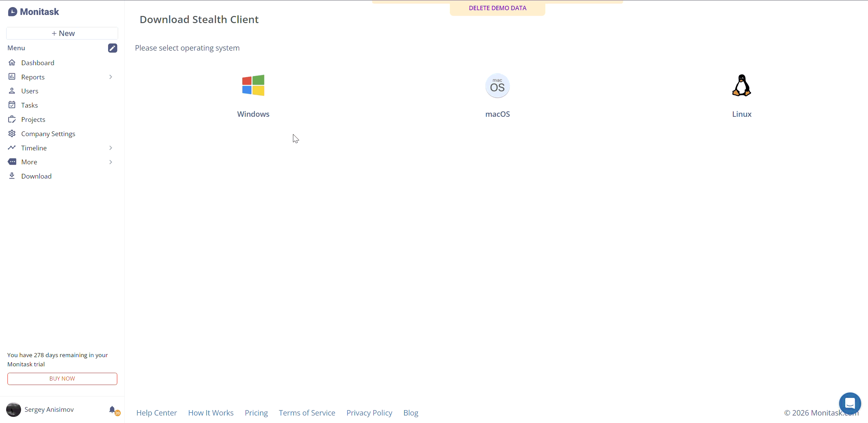Viewport: 868px width, 423px height.
Task: Choose the macOS label
Action: (x=498, y=114)
